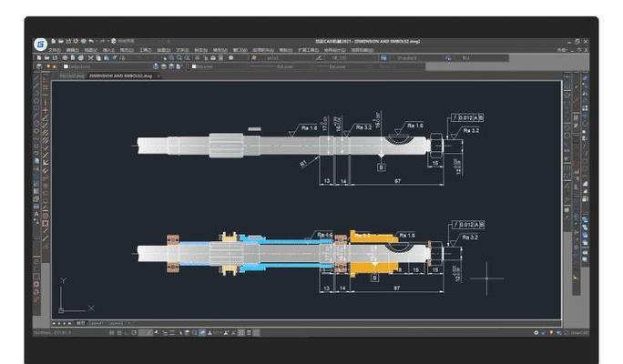This screenshot has height=364, width=623.
Task: Toggle the snap mode button in status bar
Action: coord(112,333)
